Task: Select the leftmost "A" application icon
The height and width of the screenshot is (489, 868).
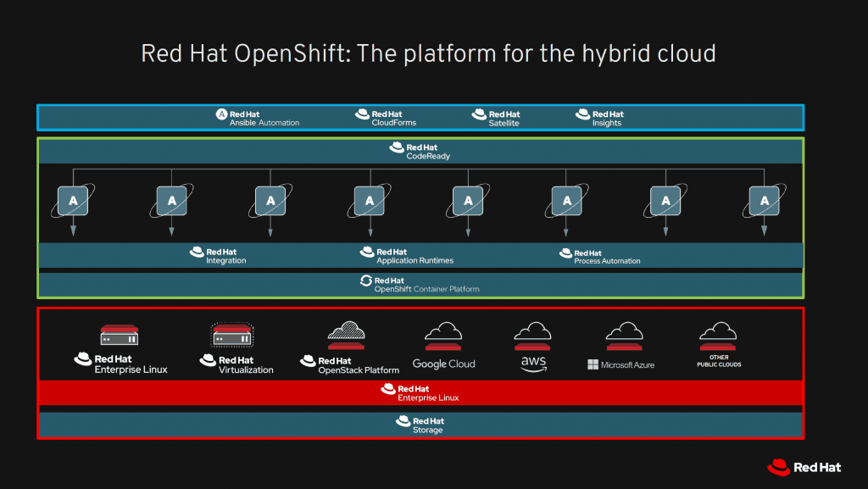Action: pyautogui.click(x=73, y=201)
